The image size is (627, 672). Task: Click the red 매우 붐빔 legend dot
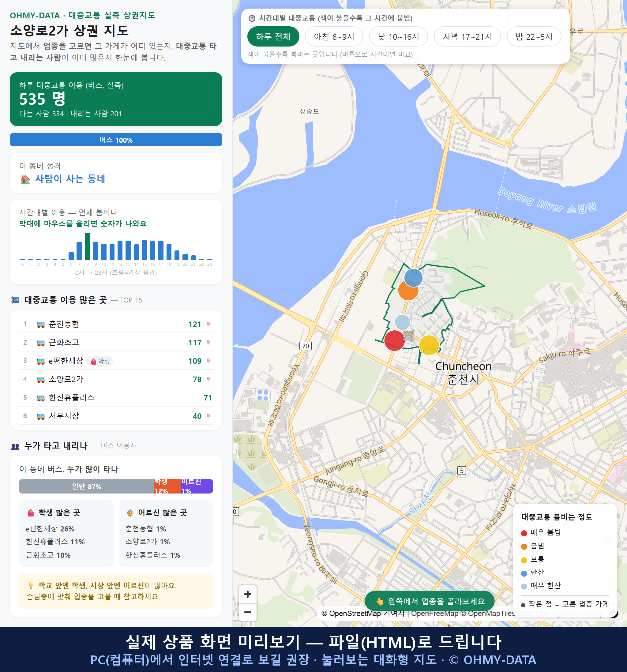coord(524,533)
